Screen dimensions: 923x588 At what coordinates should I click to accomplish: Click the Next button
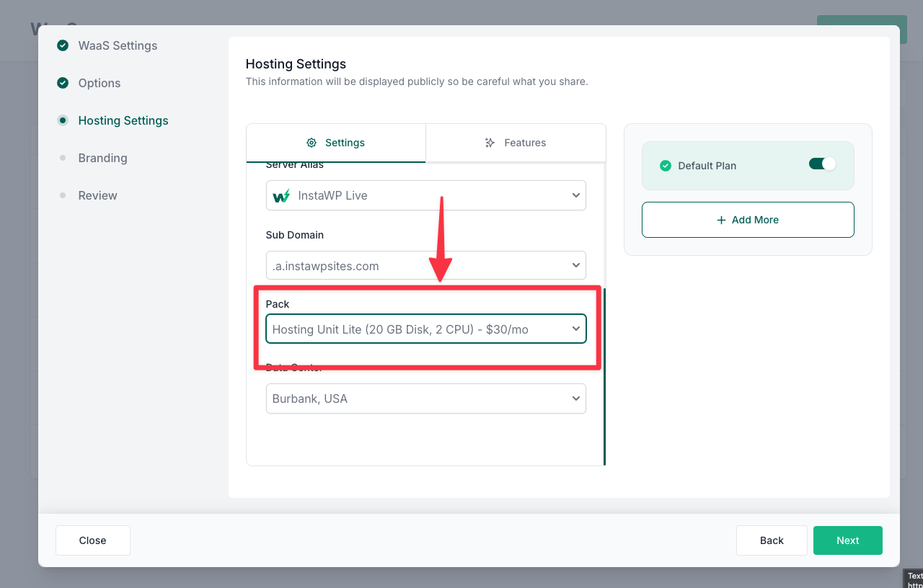click(848, 540)
